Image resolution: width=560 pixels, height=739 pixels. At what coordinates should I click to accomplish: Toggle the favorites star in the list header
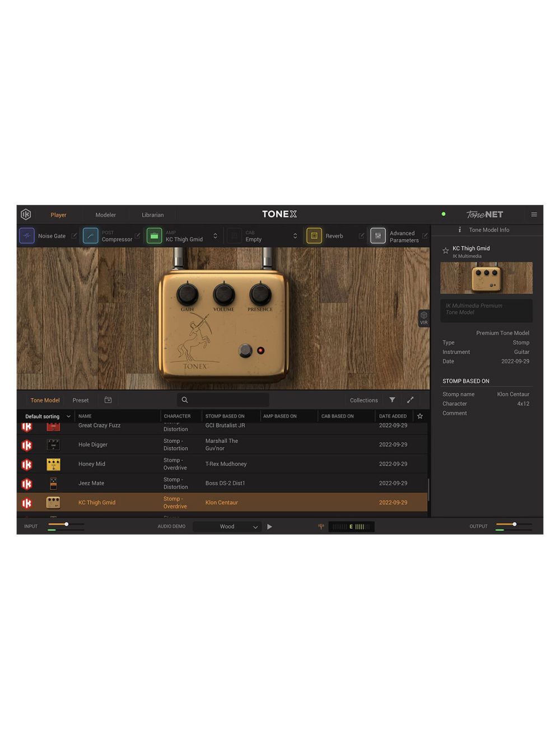(419, 416)
